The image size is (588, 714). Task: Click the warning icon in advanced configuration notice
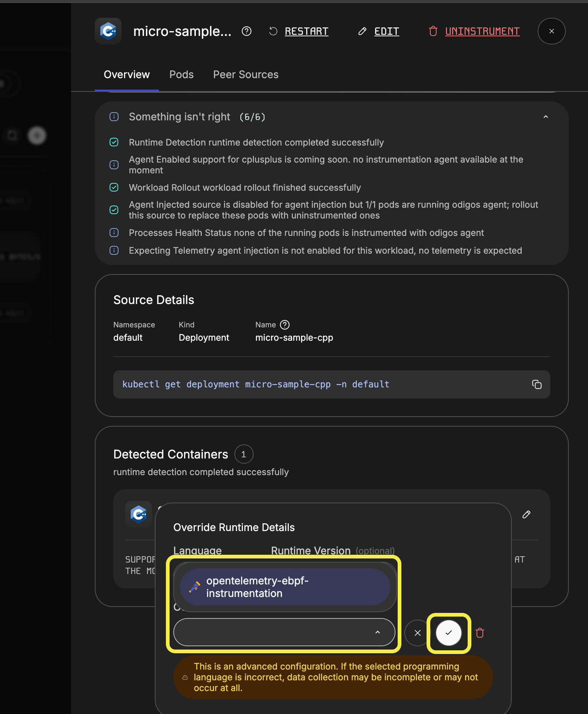click(x=185, y=677)
